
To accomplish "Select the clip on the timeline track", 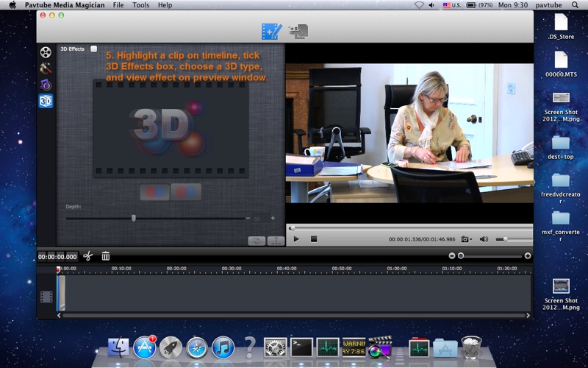I will click(x=62, y=293).
